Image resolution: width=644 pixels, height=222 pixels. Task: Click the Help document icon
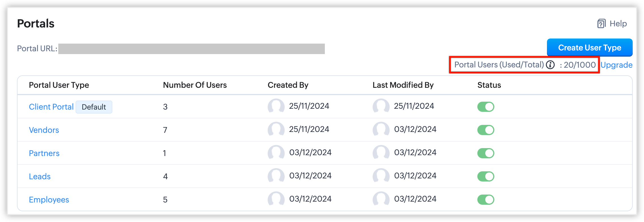click(x=601, y=24)
